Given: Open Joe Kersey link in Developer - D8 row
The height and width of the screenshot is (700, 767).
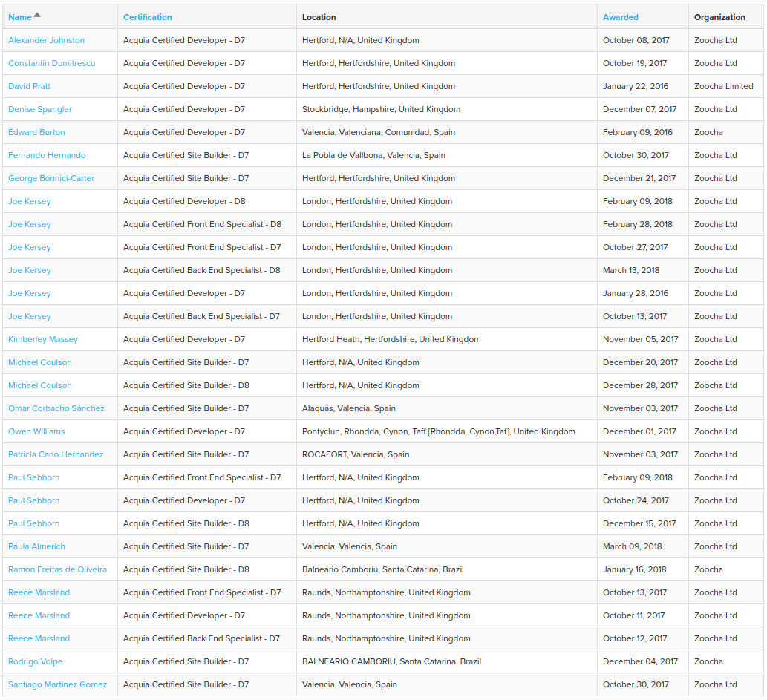Looking at the screenshot, I should coord(30,201).
